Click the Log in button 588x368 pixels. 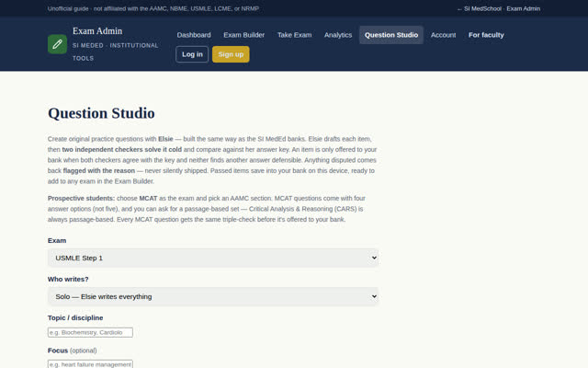point(192,54)
